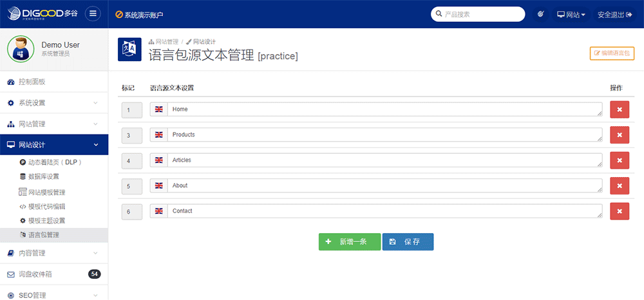Click the theme palette icon in header
Screen dimensions: 644x300
click(x=540, y=14)
